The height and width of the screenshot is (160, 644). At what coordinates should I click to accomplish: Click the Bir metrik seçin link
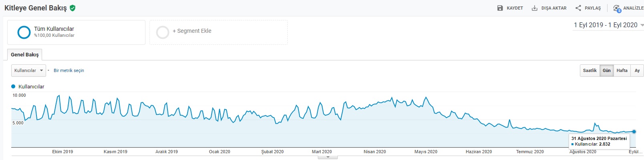coord(69,70)
